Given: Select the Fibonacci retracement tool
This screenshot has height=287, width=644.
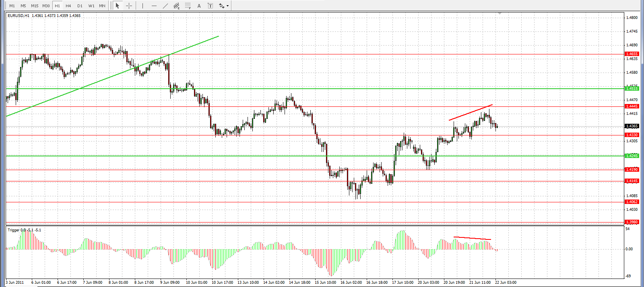Looking at the screenshot, I should click(x=188, y=6).
